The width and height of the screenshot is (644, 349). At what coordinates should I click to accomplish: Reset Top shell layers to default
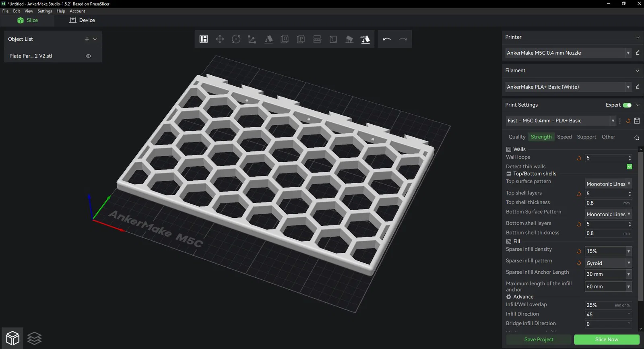tap(579, 194)
